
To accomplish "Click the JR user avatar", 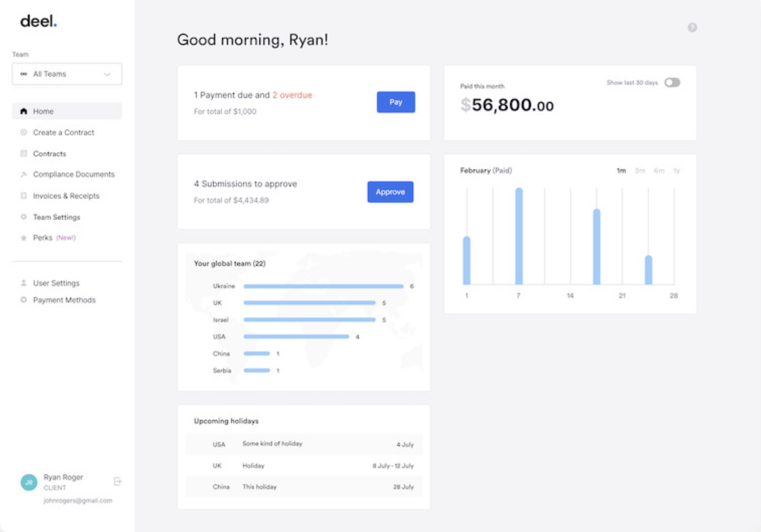I will tap(29, 482).
